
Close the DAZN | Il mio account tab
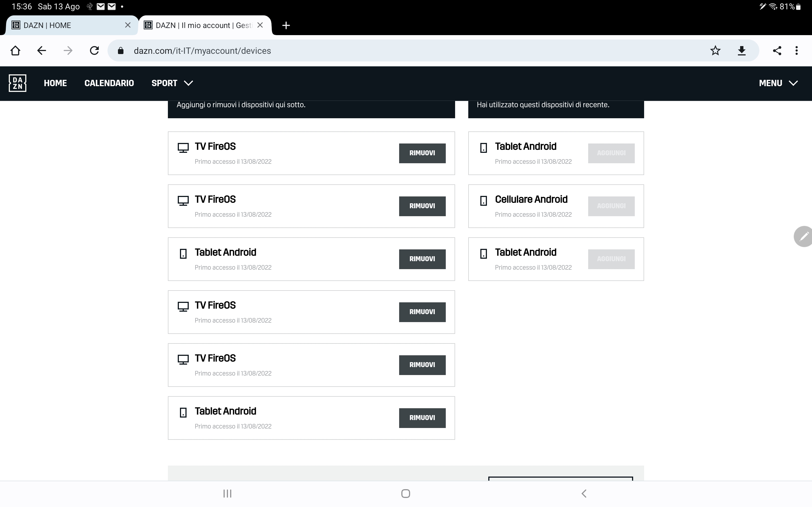pyautogui.click(x=260, y=25)
